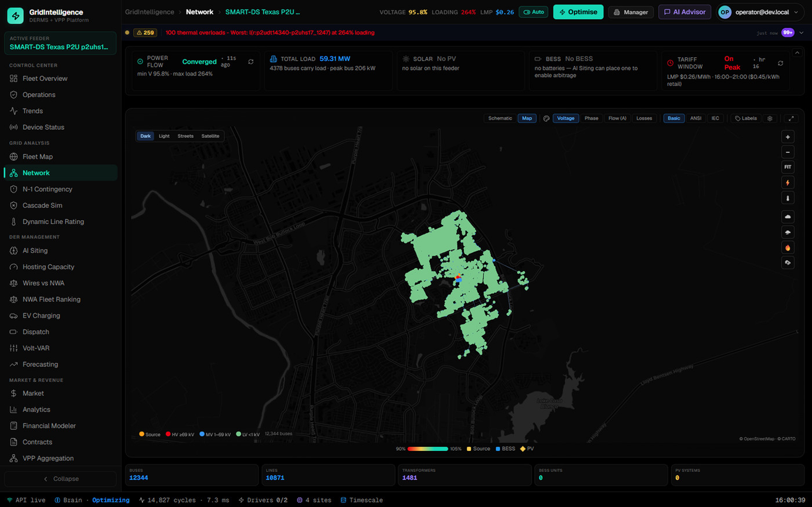Open Fleet Overview in the sidebar
Viewport: 812px width, 507px height.
click(x=61, y=79)
